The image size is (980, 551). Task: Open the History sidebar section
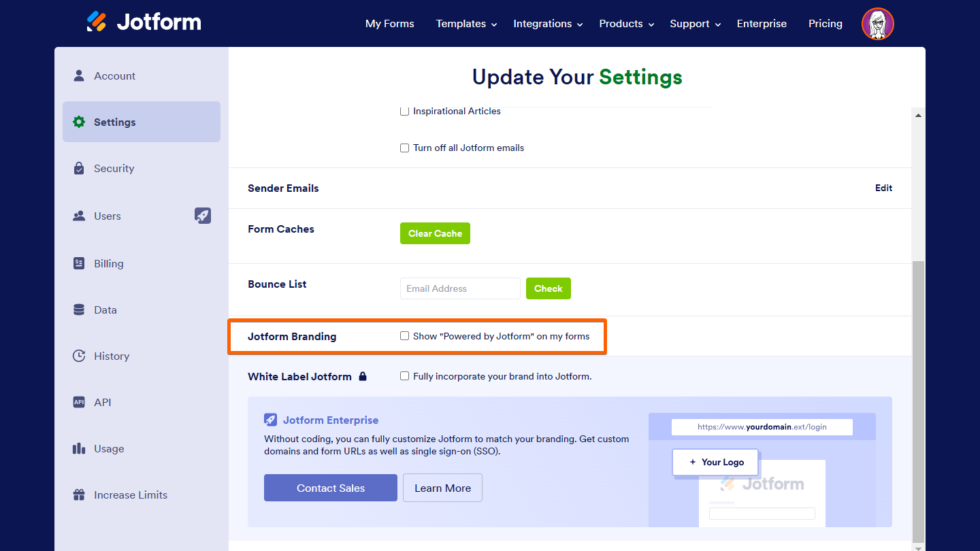[142, 356]
